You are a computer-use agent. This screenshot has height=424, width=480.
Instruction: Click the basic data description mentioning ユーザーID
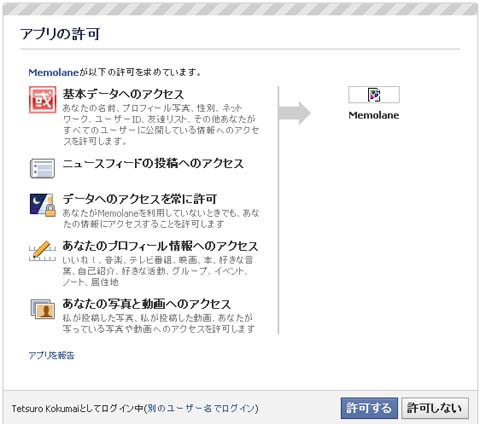pyautogui.click(x=161, y=124)
